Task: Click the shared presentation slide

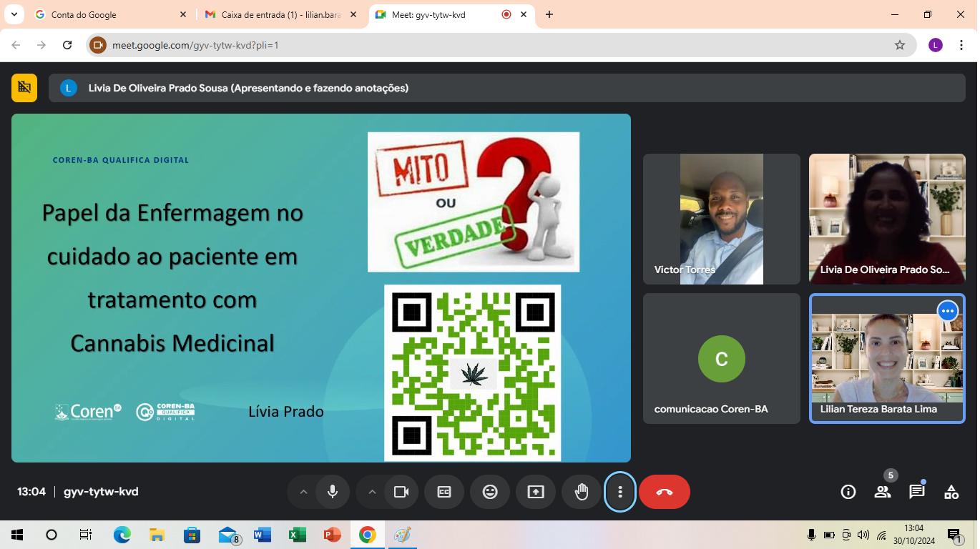Action: pos(321,288)
